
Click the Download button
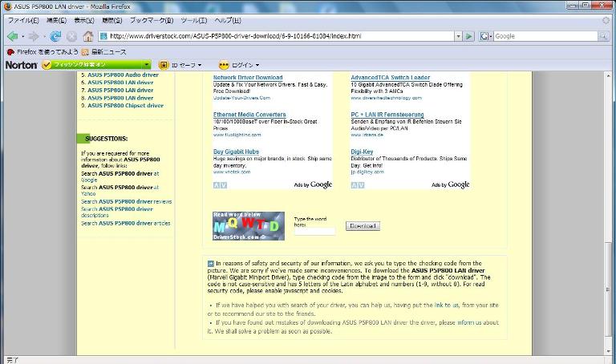pyautogui.click(x=363, y=226)
